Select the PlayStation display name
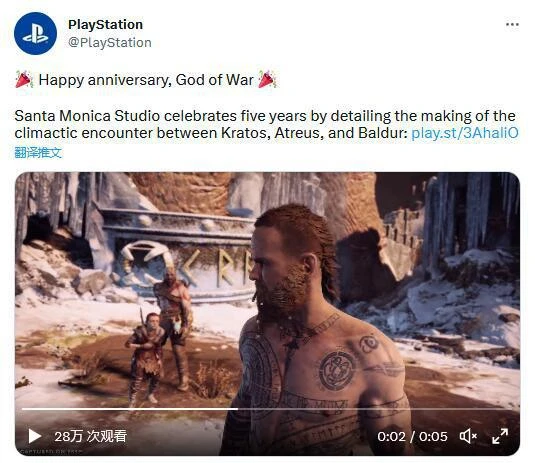Image resolution: width=535 pixels, height=463 pixels. click(105, 25)
